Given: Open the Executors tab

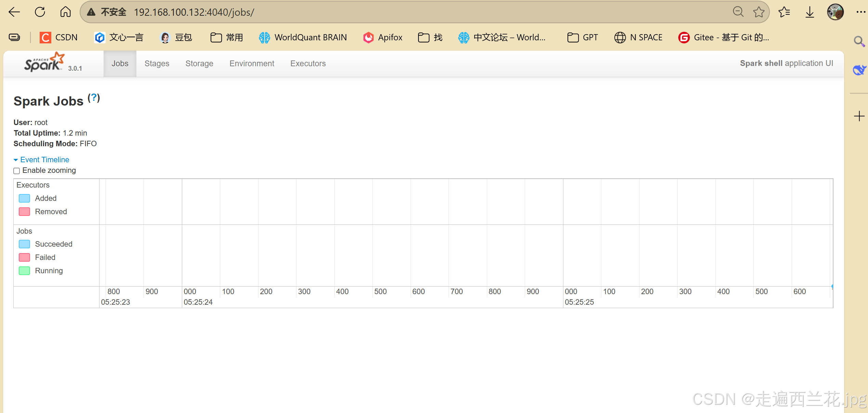Looking at the screenshot, I should [x=308, y=64].
